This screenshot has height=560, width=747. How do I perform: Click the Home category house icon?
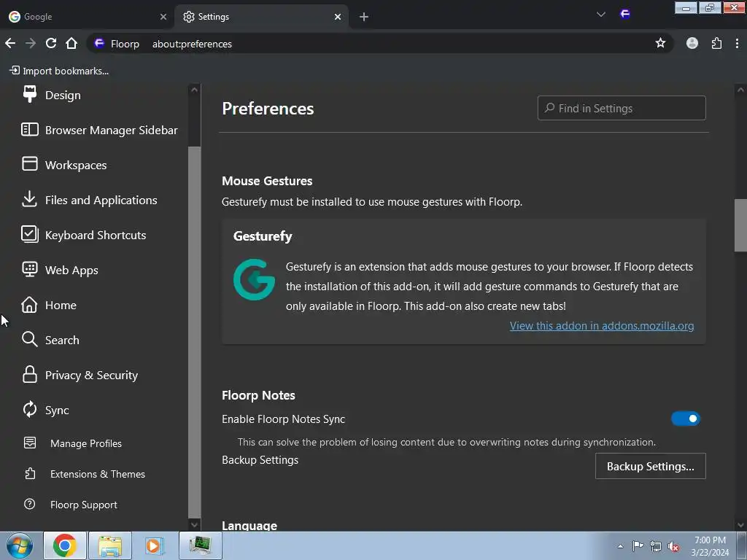coord(29,305)
